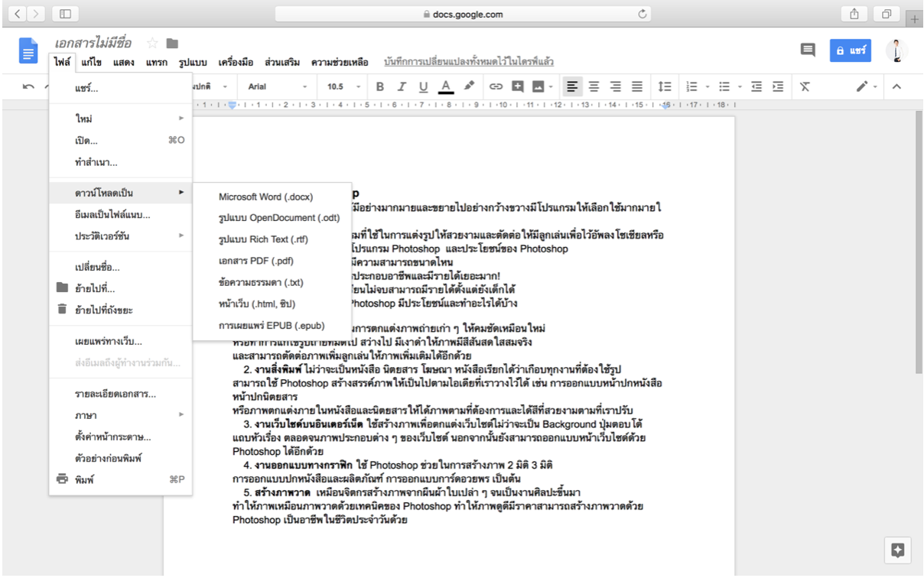924x578 pixels.
Task: Click the untitled document title field
Action: 93,44
